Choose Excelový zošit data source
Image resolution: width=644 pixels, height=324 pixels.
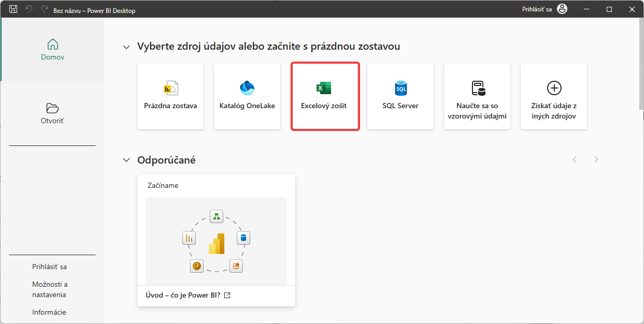[x=325, y=96]
